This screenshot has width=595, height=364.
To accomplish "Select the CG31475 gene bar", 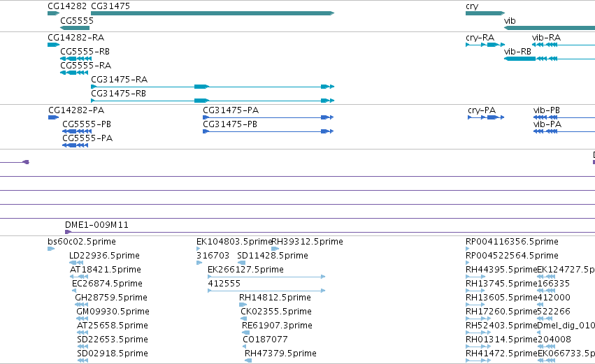I will (x=213, y=13).
